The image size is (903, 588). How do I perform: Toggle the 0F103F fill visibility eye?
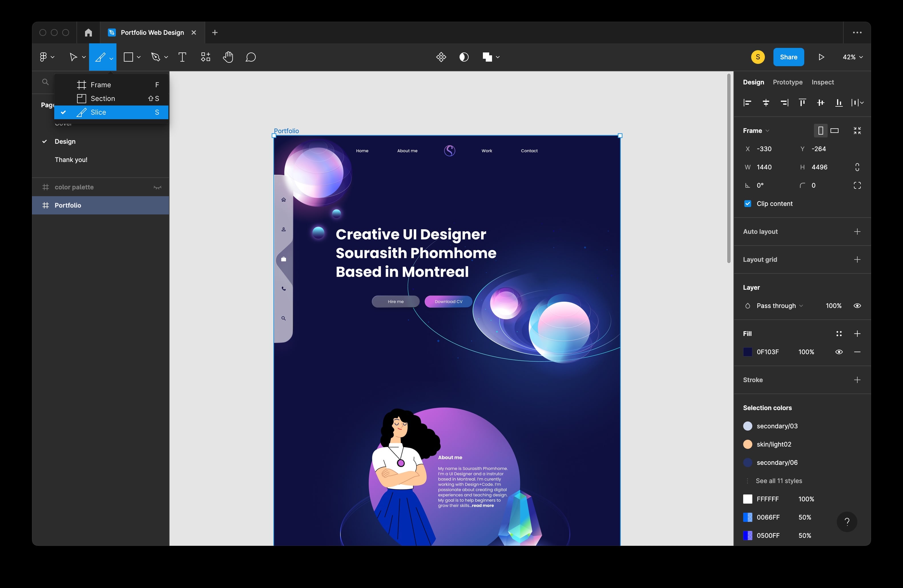pos(839,352)
